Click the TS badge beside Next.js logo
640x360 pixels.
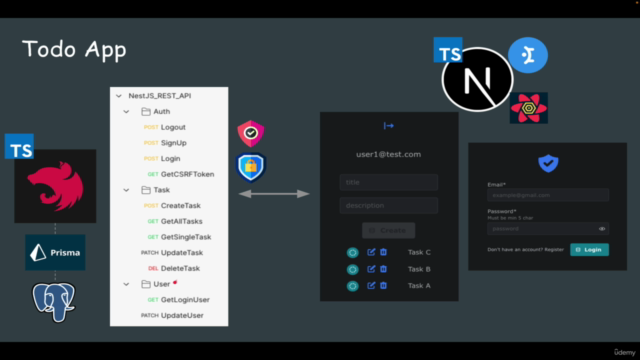tap(448, 50)
